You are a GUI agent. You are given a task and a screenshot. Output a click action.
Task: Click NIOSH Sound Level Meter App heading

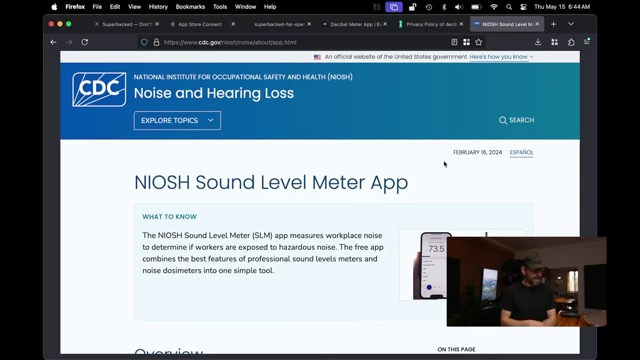coord(271,182)
